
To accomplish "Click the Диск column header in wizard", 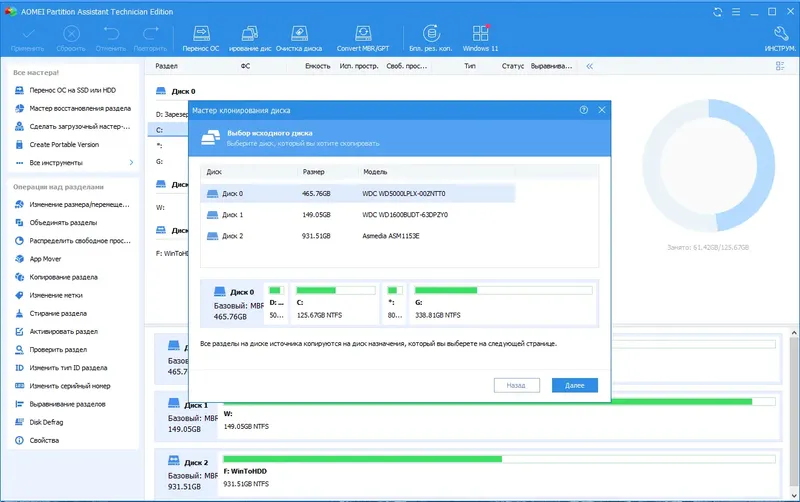I will (214, 172).
